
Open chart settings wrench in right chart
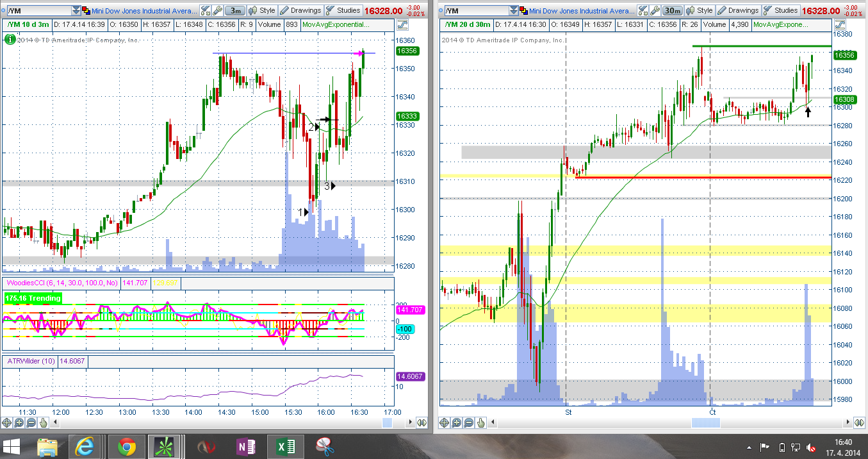point(654,10)
